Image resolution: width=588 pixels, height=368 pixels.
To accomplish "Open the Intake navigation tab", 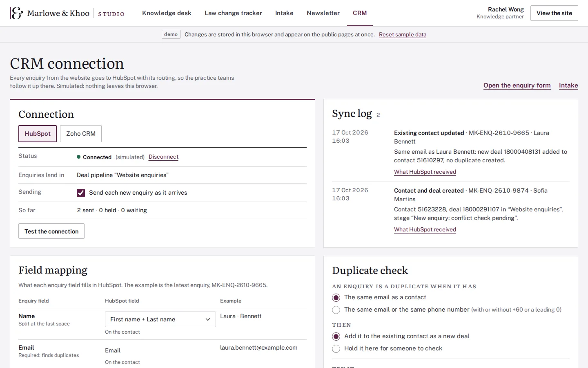I will pos(284,13).
